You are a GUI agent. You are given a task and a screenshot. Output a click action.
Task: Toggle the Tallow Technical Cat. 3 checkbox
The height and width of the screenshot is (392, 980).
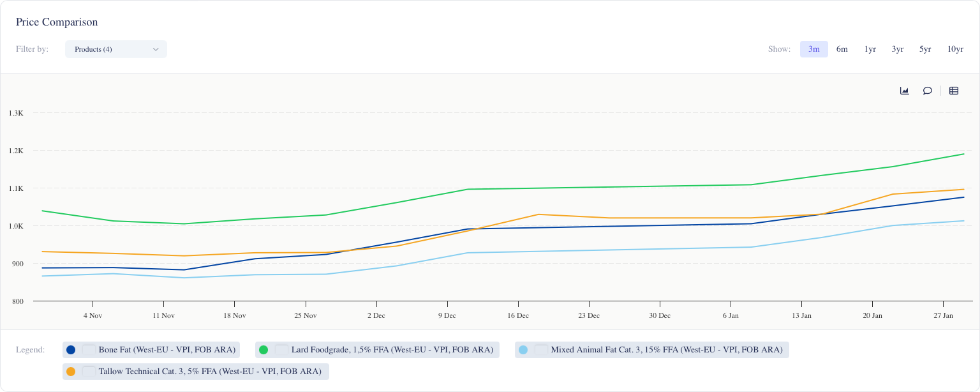click(88, 372)
